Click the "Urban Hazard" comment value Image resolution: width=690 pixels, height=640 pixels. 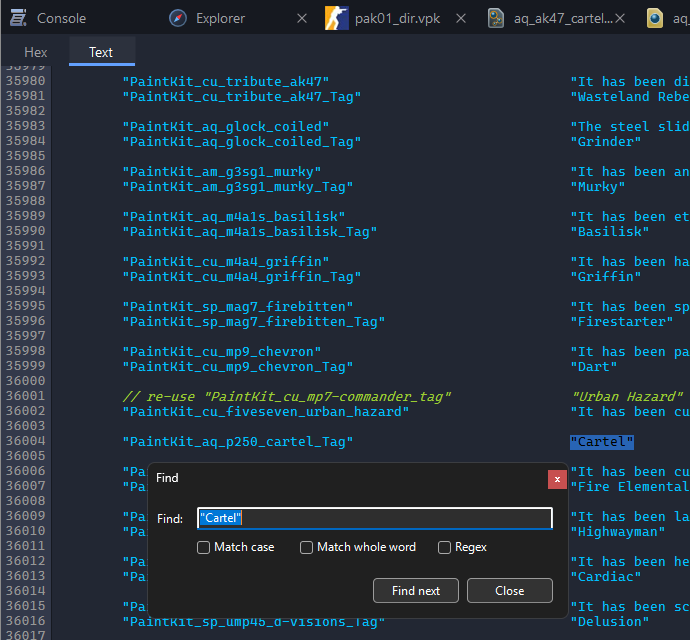[x=628, y=396]
